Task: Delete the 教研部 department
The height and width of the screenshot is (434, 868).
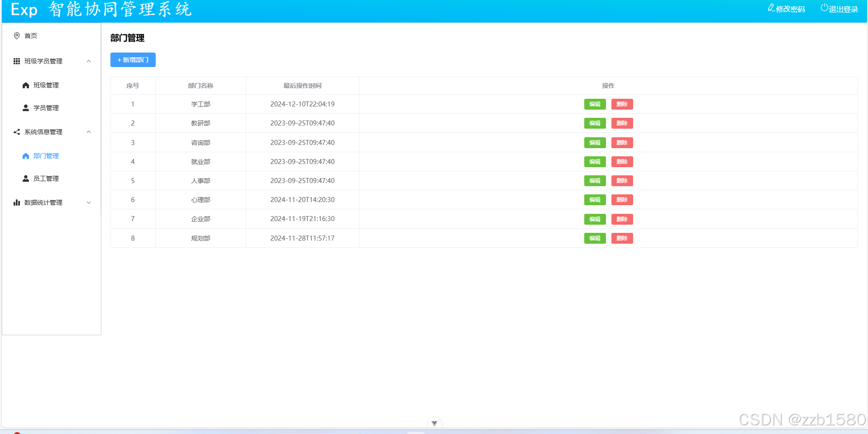Action: pyautogui.click(x=622, y=123)
